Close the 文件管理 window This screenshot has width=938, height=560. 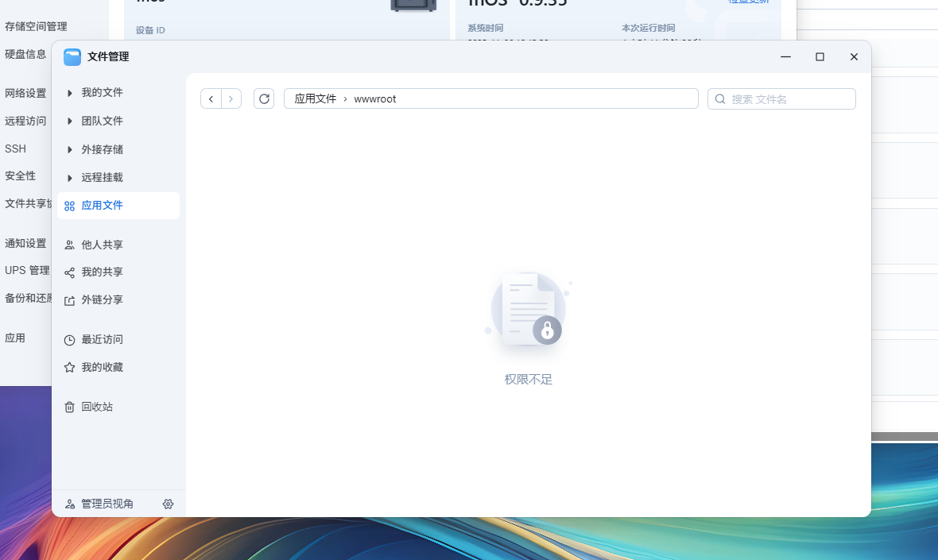[855, 56]
